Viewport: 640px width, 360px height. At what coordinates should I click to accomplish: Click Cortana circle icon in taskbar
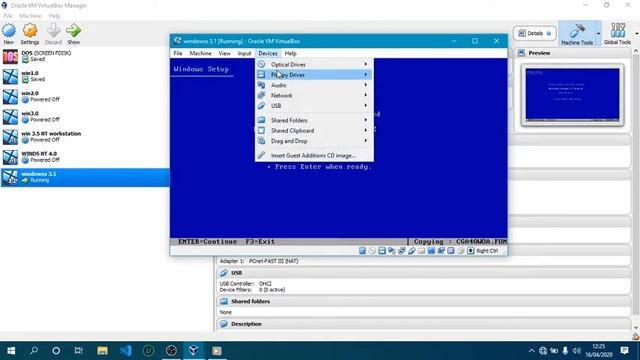coord(56,351)
